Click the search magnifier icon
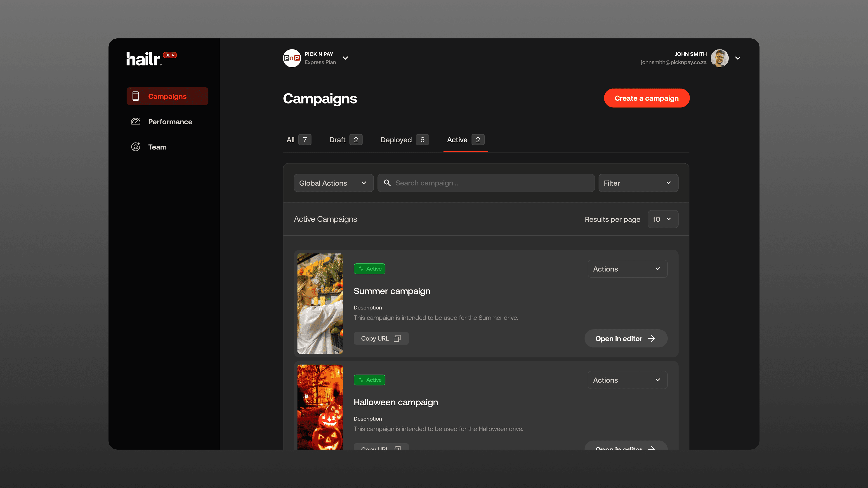 pos(387,183)
